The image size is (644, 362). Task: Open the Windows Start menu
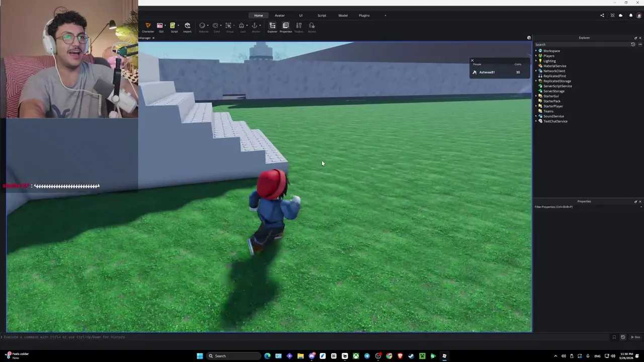(200, 356)
